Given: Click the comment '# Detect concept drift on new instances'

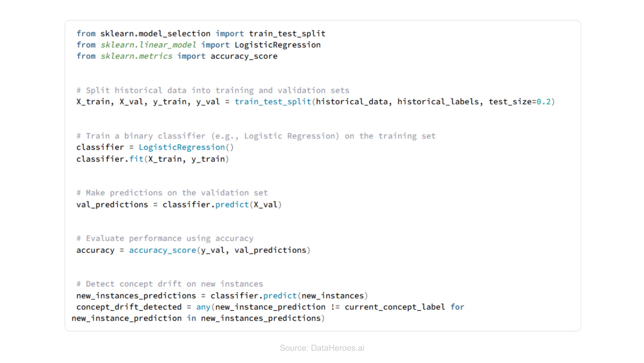Looking at the screenshot, I should 170,284.
